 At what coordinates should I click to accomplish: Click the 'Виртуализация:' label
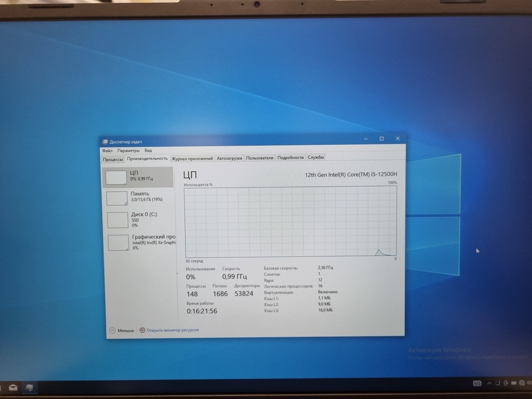tap(279, 292)
